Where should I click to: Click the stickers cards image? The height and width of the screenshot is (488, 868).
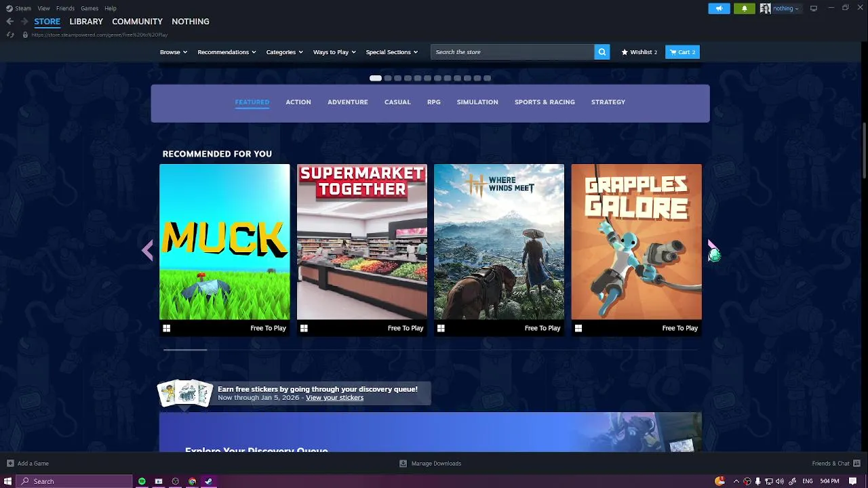(x=184, y=393)
